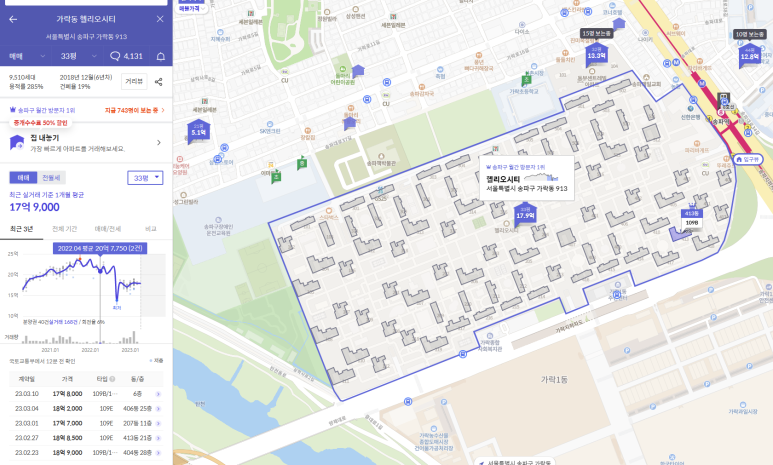This screenshot has width=773, height=465.
Task: Click the green school flag by 가락초등학교
Action: coord(527,80)
